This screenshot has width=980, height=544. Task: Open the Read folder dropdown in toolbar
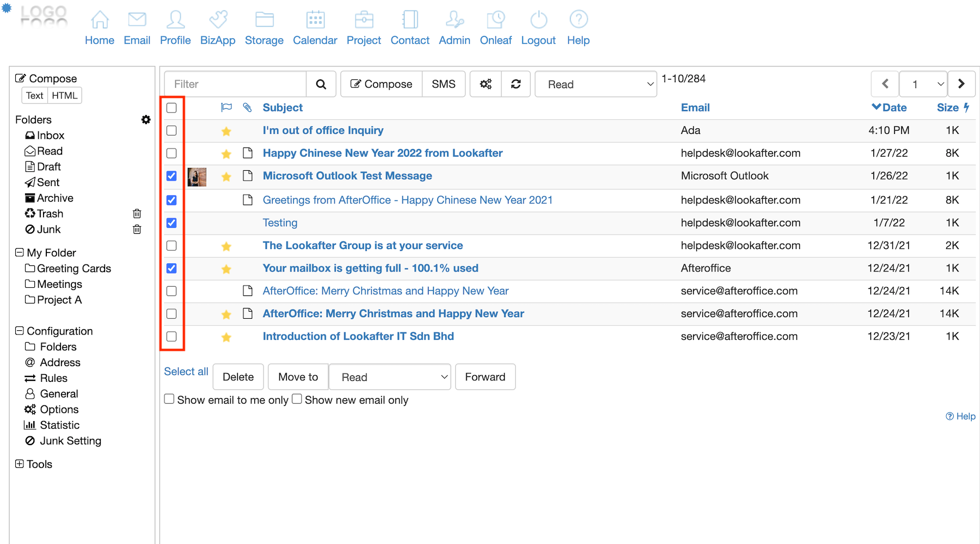pos(596,84)
